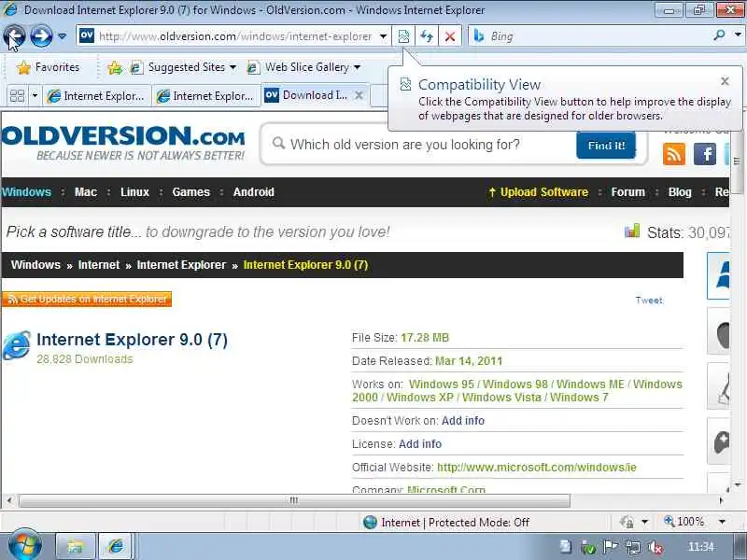Click the Action Center flag tray icon

point(611,546)
